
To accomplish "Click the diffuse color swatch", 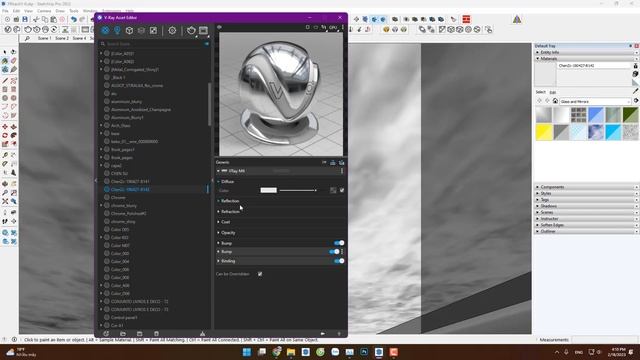I will [x=269, y=190].
